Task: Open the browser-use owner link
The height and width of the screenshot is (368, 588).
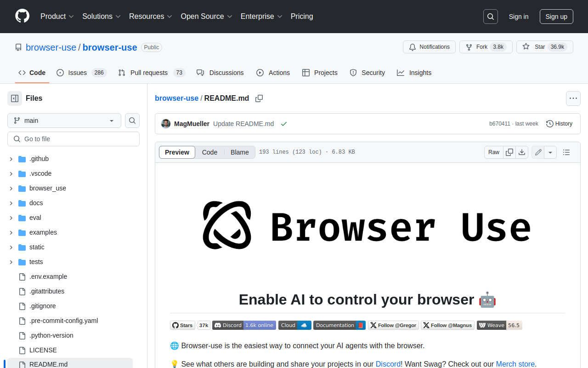Action: (x=51, y=47)
